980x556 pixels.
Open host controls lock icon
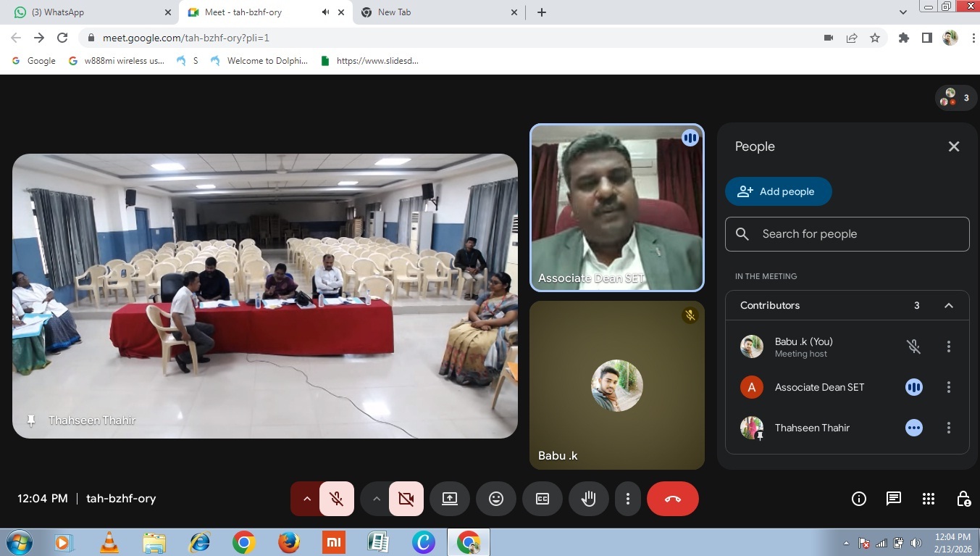[963, 499]
